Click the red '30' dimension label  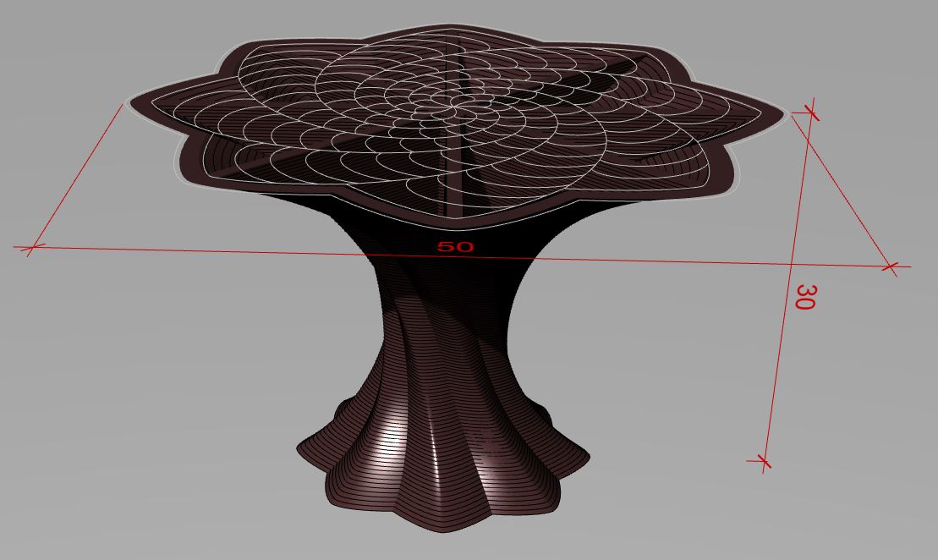(805, 297)
